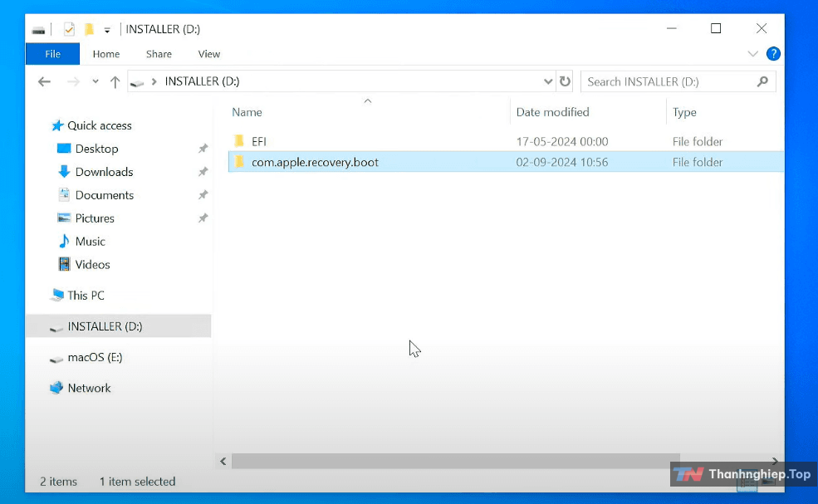Select Network in navigation pane
Image resolution: width=818 pixels, height=504 pixels.
click(x=89, y=389)
